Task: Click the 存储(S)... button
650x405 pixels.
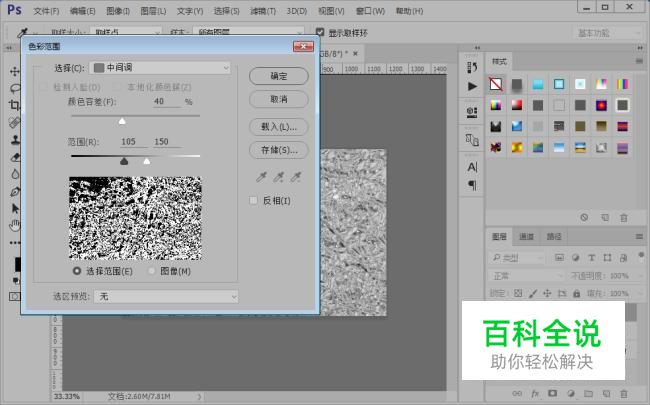Action: pos(279,150)
